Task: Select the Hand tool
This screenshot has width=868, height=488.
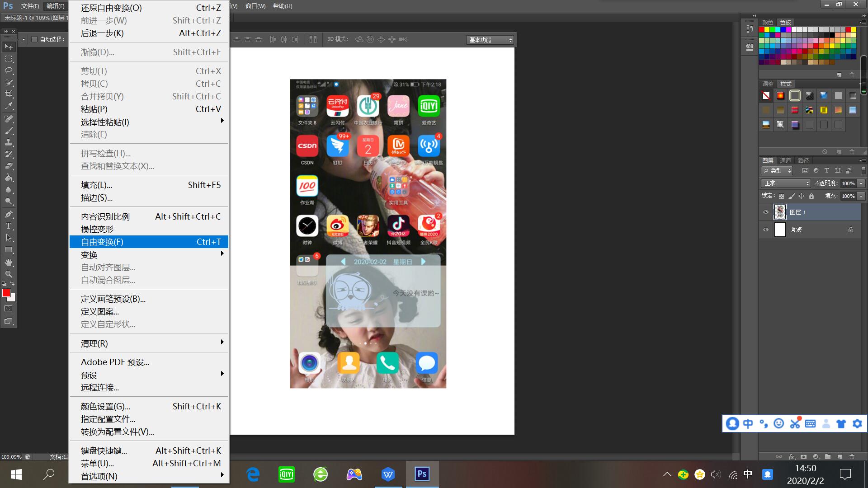Action: coord(9,262)
